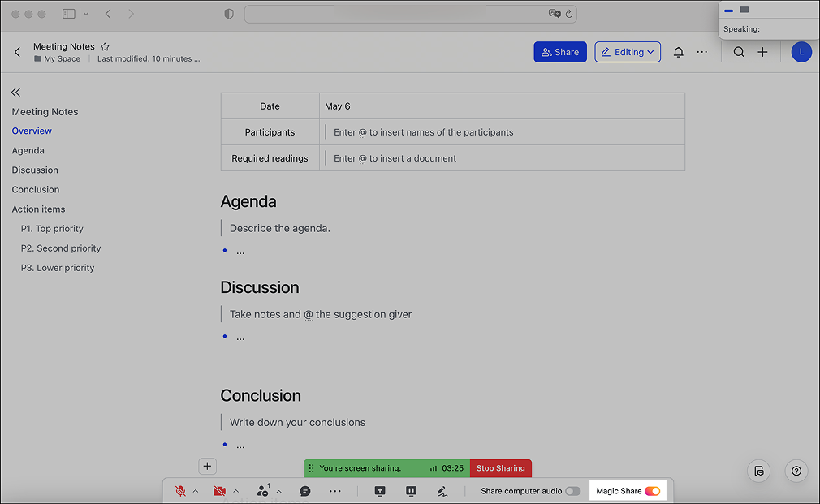820x504 pixels.
Task: Expand camera options arrow
Action: click(236, 491)
